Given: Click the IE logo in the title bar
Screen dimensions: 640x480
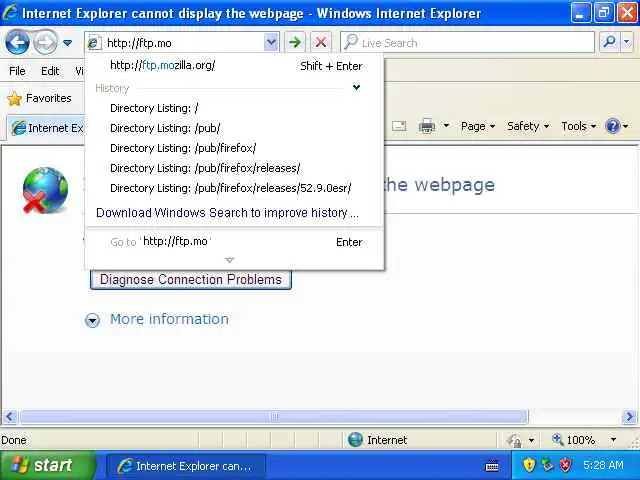Looking at the screenshot, I should 10,12.
